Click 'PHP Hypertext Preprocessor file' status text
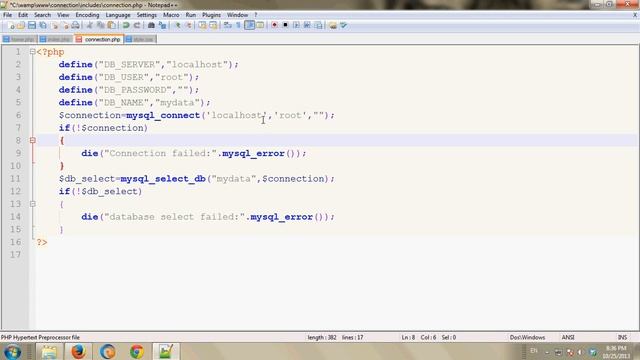This screenshot has width=640, height=360. click(40, 338)
